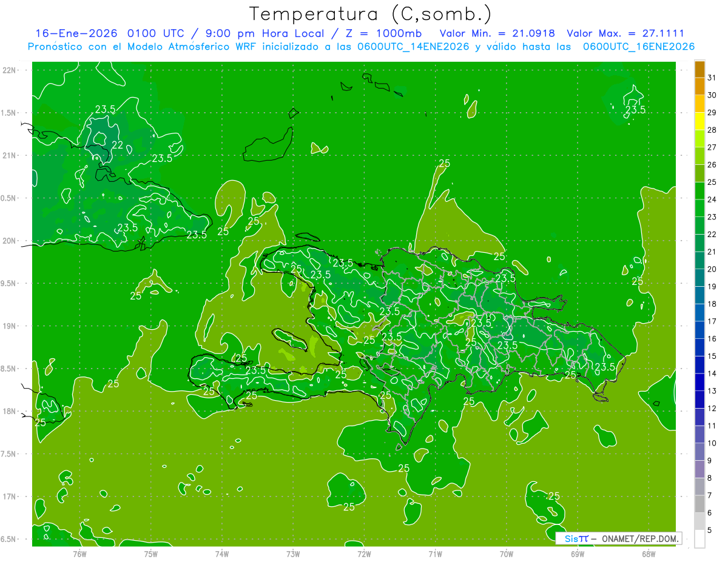The height and width of the screenshot is (562, 728).
Task: Click the date text '16-Ene-2026 0100 UTC'
Action: 110,33
